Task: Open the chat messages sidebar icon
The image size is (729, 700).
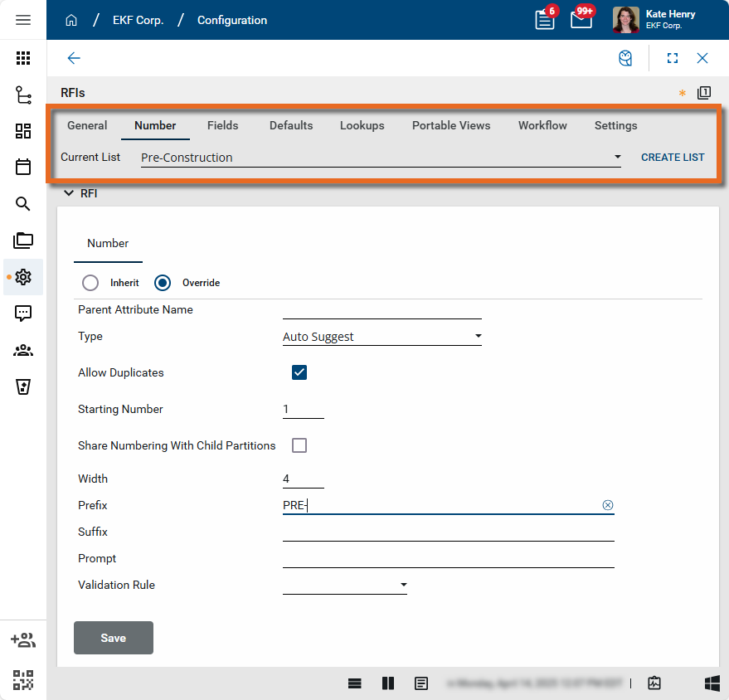Action: point(23,313)
